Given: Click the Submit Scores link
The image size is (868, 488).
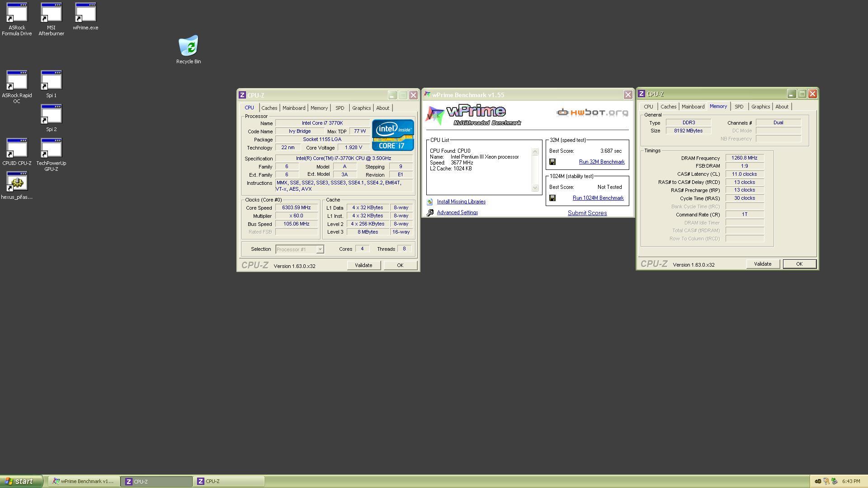Looking at the screenshot, I should pyautogui.click(x=587, y=213).
